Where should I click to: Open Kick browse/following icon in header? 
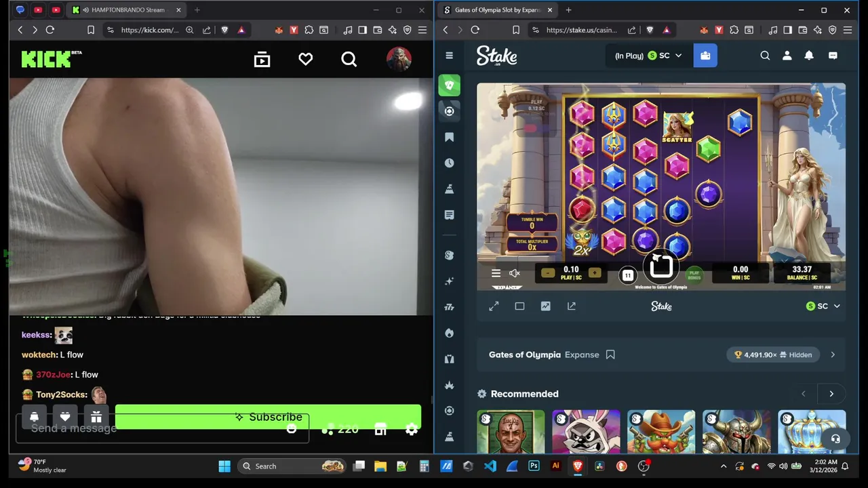[262, 60]
